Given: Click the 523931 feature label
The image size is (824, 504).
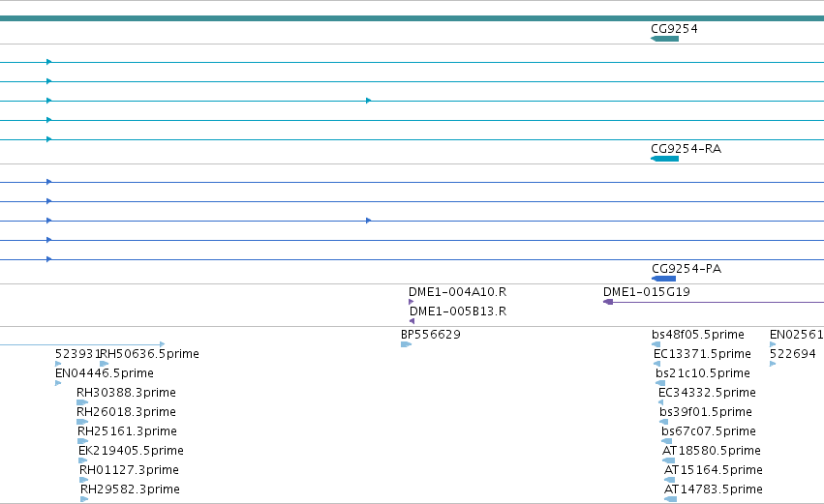Looking at the screenshot, I should 77,354.
